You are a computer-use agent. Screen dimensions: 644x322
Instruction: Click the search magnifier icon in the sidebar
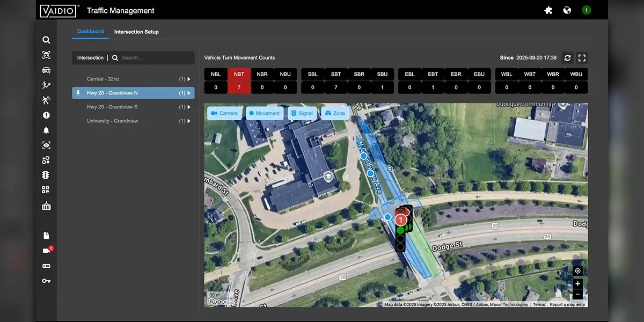click(46, 40)
